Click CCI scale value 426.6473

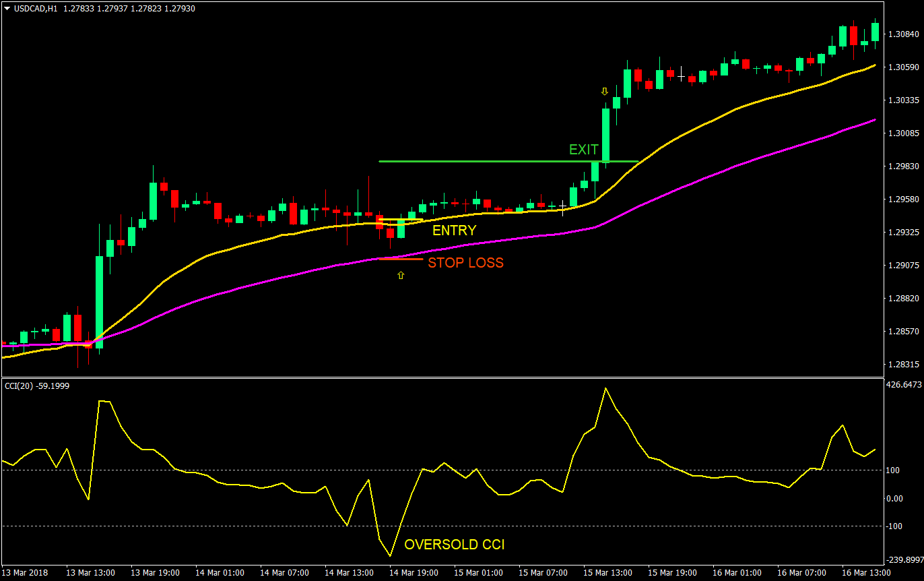(904, 386)
